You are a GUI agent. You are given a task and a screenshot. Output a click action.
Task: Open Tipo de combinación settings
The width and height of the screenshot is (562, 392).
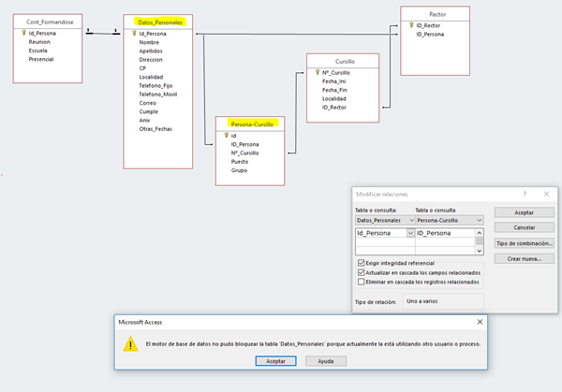tap(525, 243)
